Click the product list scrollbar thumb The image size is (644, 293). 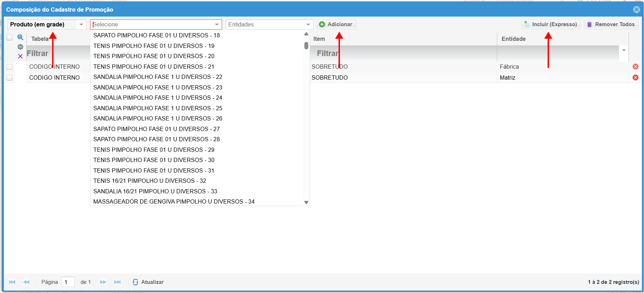tap(306, 46)
